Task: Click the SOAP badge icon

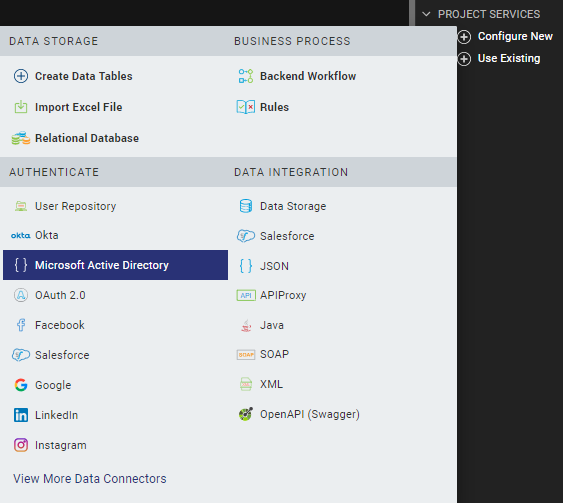Action: point(246,355)
